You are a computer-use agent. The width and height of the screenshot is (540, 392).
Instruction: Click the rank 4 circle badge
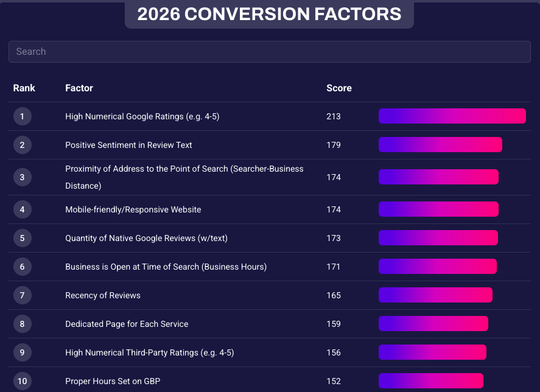tap(23, 209)
